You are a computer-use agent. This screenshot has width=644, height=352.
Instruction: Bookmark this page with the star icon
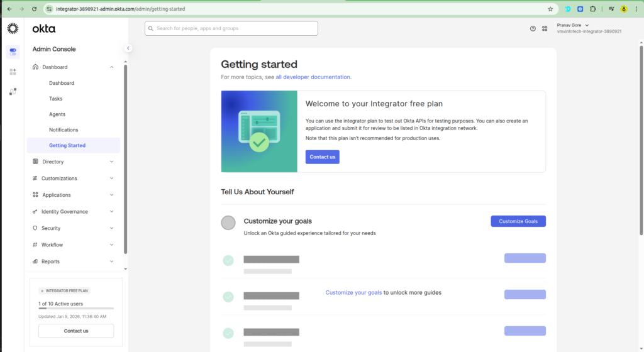click(550, 9)
